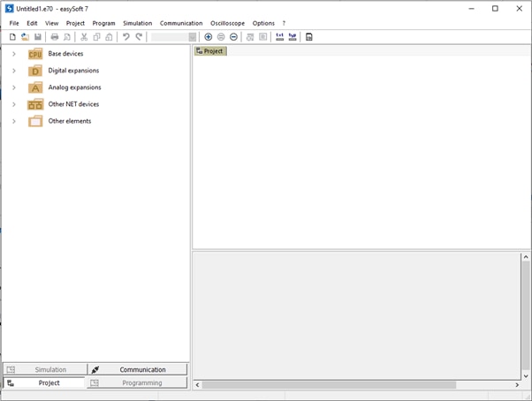Screen dimensions: 532x401
Task: Open print preview icon
Action: 67,37
